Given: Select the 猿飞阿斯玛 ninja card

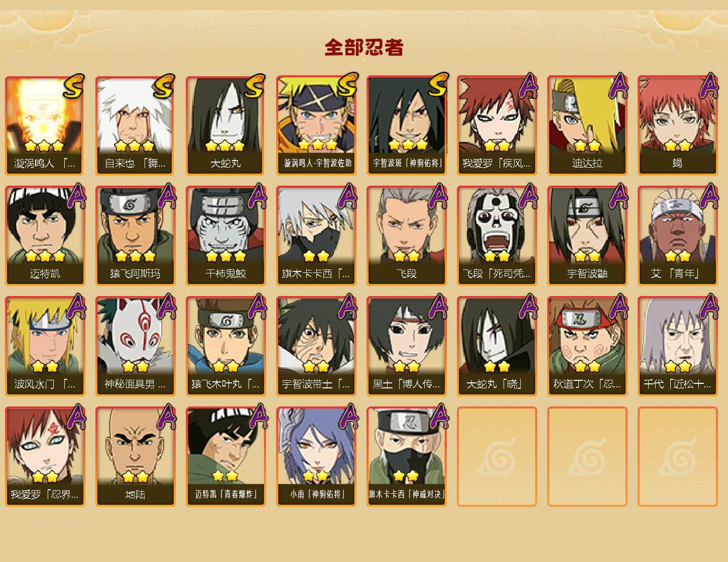Looking at the screenshot, I should [x=135, y=236].
